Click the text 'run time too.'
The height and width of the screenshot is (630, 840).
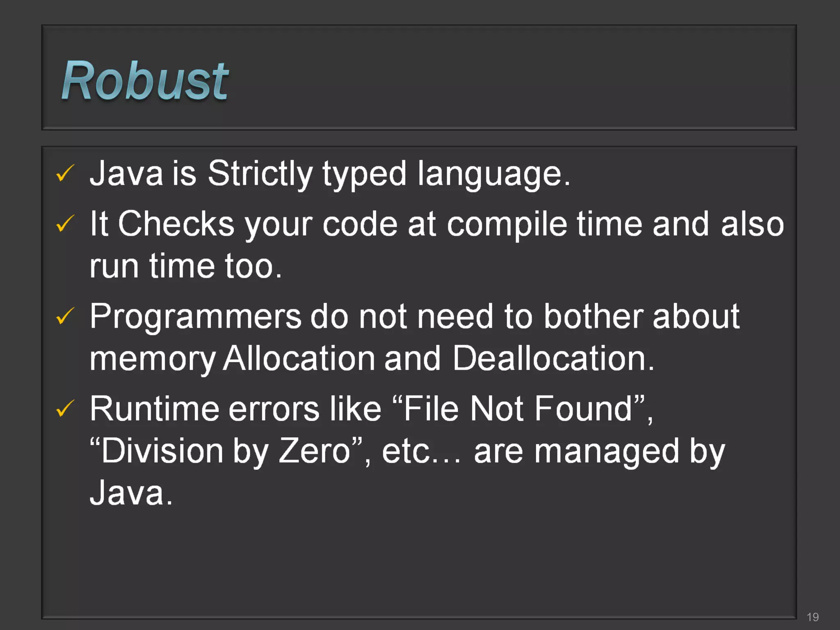pos(186,266)
